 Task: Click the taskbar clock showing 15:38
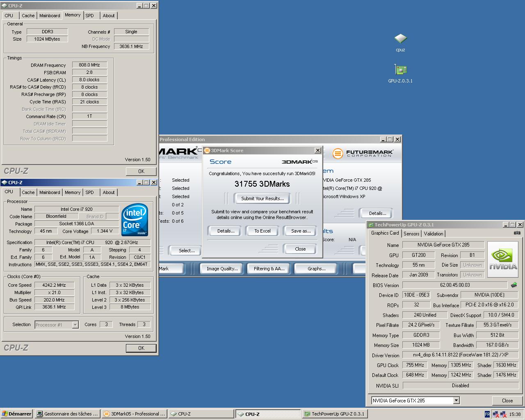click(515, 414)
